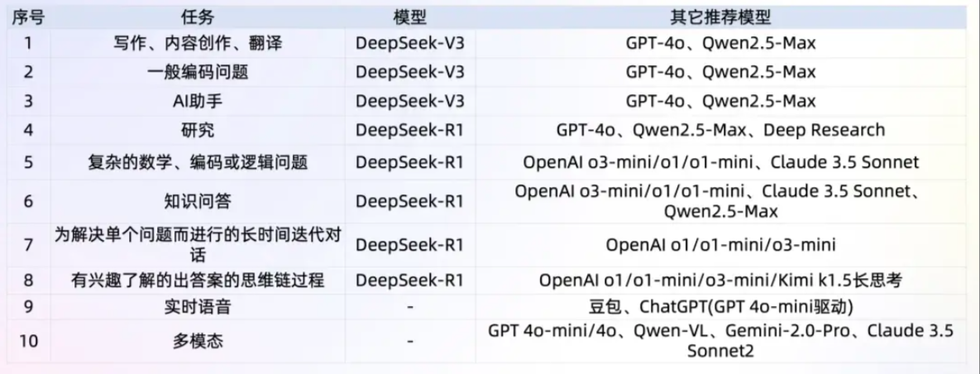Select the task cell 实时语音

(x=198, y=307)
